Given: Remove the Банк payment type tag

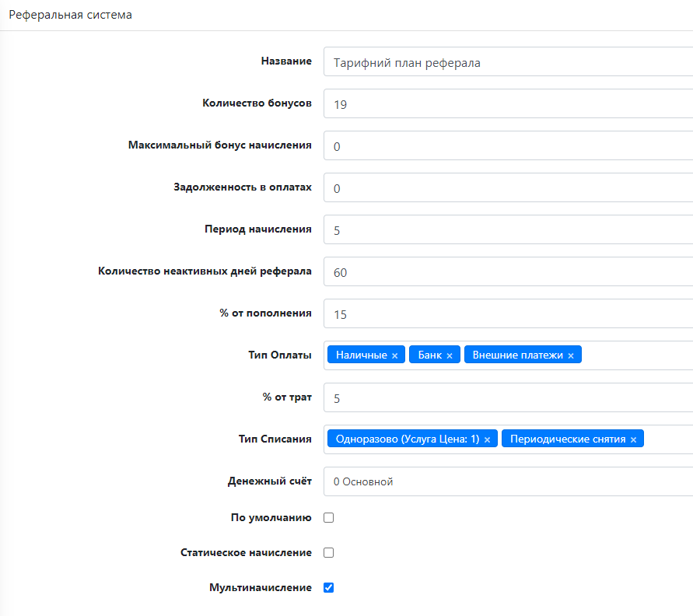Looking at the screenshot, I should [449, 355].
